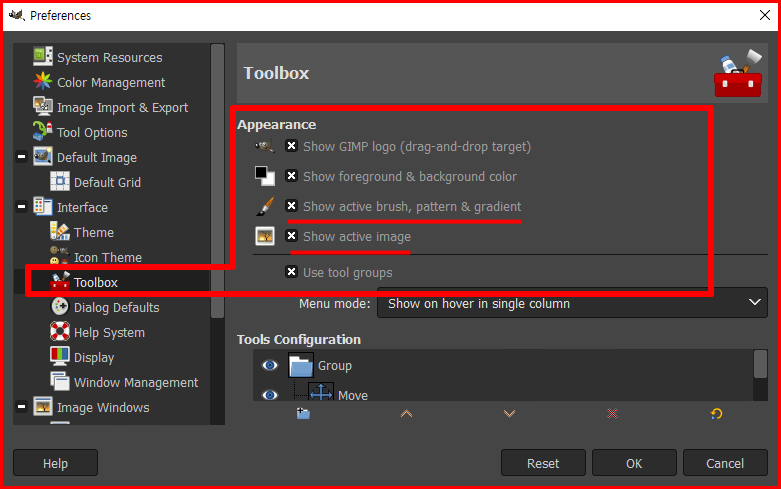Close the Preferences dialog window
Viewport: 781px width, 489px height.
click(x=765, y=15)
